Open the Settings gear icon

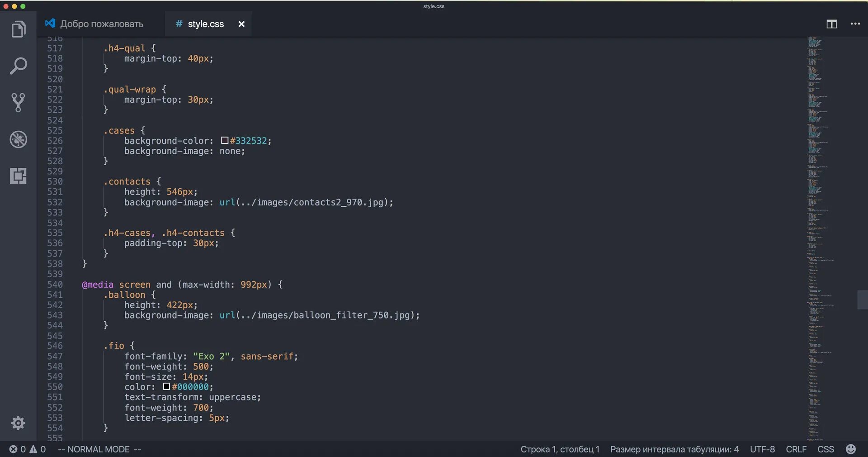click(x=18, y=423)
